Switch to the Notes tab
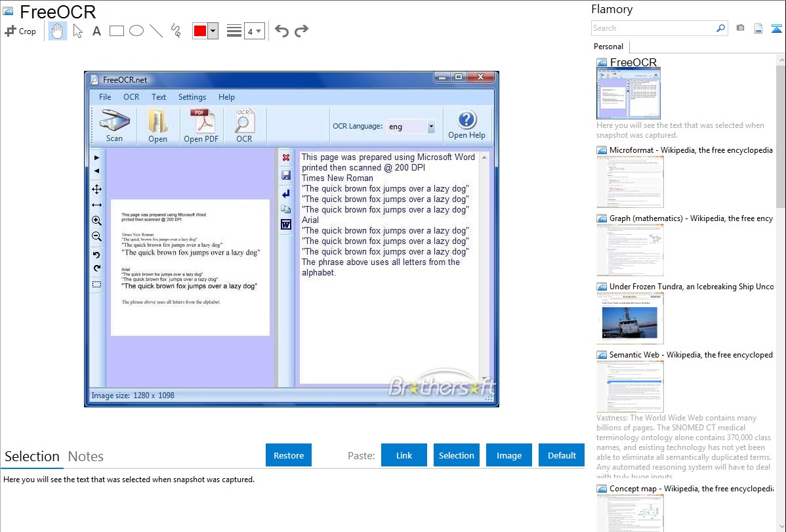This screenshot has width=786, height=532. point(86,457)
